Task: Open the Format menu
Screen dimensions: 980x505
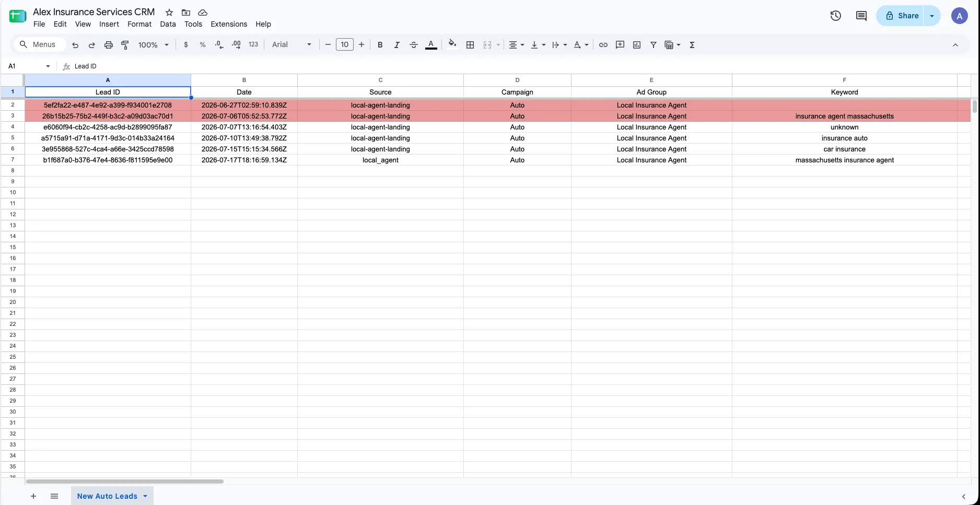Action: pyautogui.click(x=139, y=24)
